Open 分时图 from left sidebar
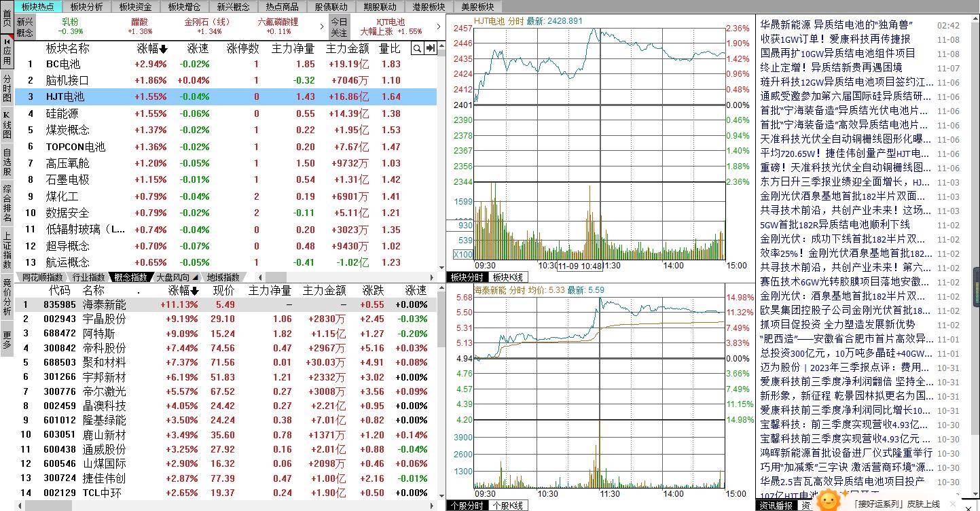The width and height of the screenshot is (980, 511). (7, 88)
